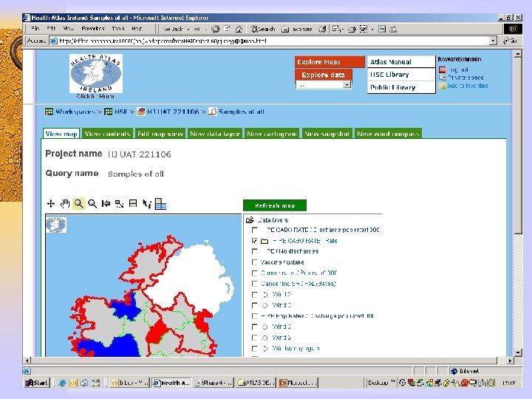Select the identify info pointer tool
Image resolution: width=532 pixels, height=399 pixels.
point(146,204)
